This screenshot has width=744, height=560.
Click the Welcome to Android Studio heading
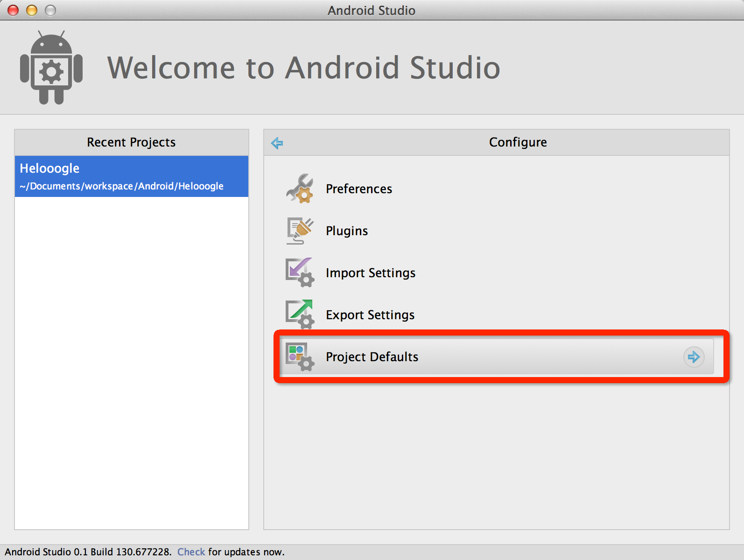click(304, 68)
